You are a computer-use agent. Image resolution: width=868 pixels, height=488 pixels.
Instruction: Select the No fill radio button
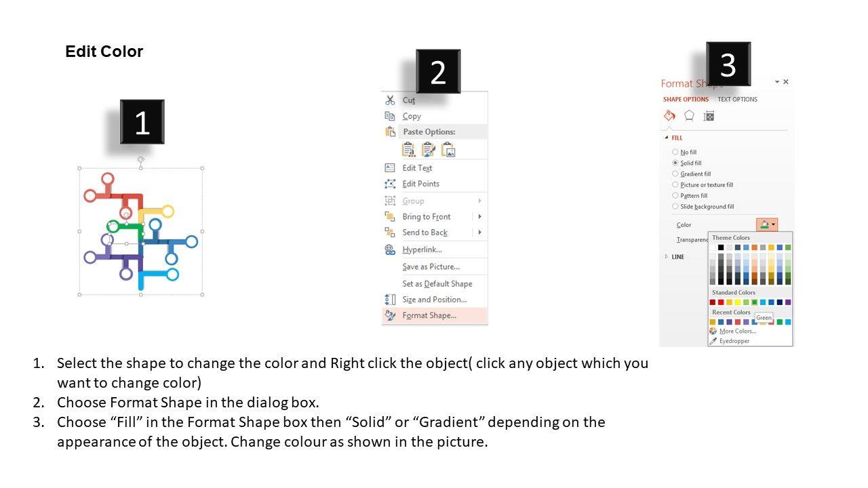coord(675,152)
